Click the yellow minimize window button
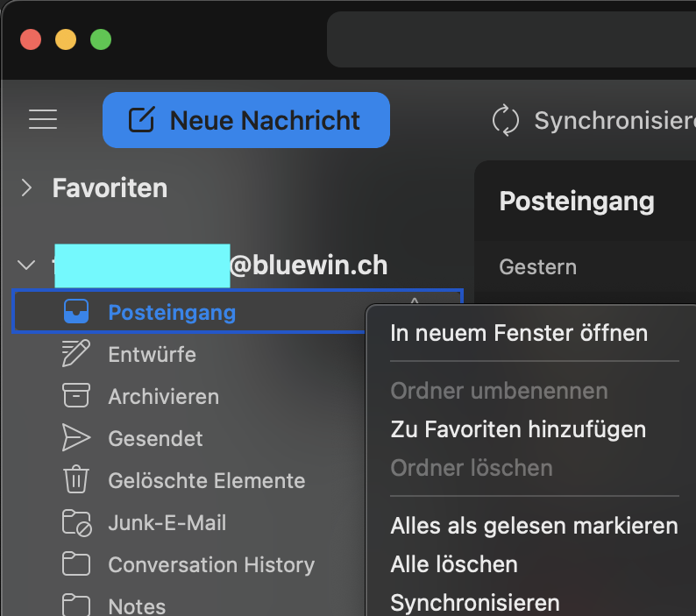696x616 pixels. (66, 39)
